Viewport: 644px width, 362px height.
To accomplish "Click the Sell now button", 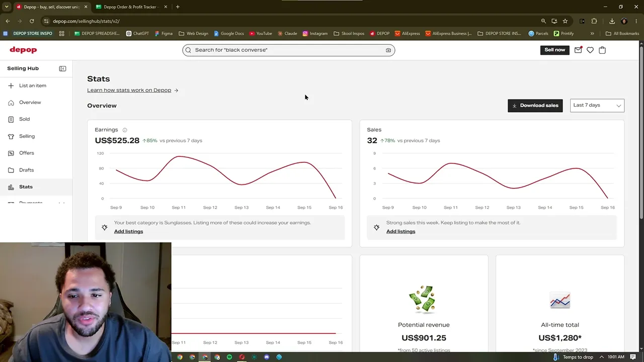I will (x=554, y=50).
